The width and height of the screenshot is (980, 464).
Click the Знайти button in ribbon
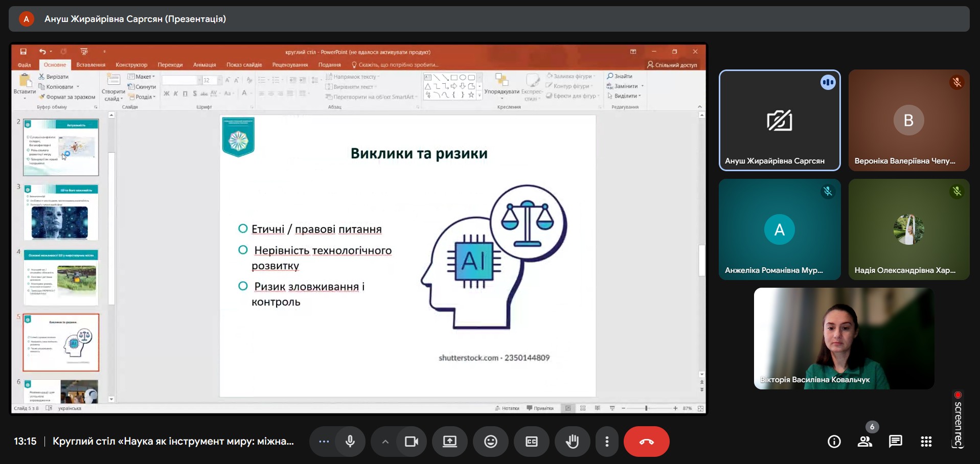pyautogui.click(x=620, y=76)
